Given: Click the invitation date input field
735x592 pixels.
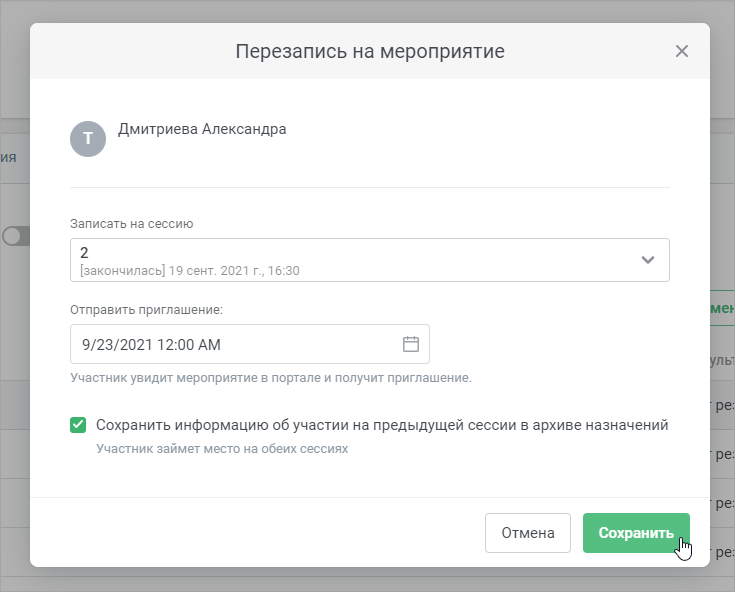Looking at the screenshot, I should (249, 344).
